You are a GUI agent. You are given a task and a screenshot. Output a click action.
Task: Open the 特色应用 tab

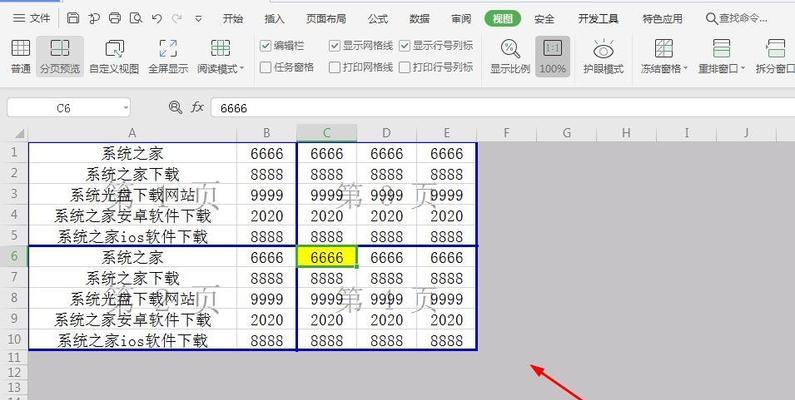coord(662,19)
